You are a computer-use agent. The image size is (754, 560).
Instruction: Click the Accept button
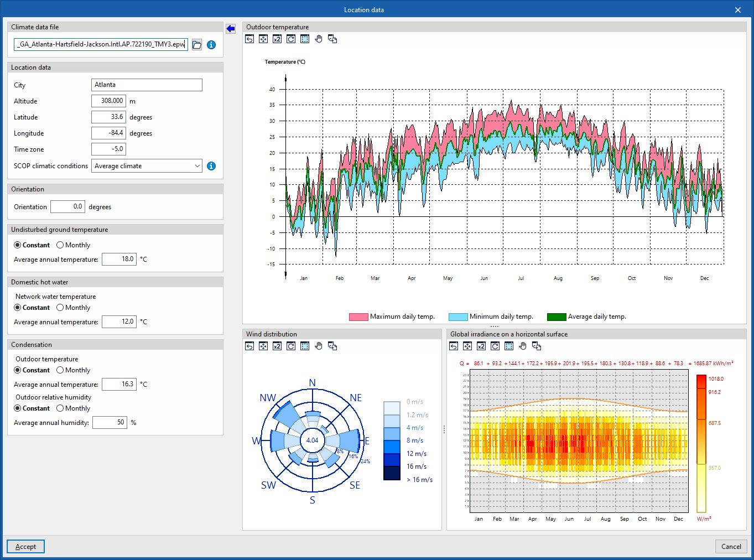pyautogui.click(x=25, y=547)
